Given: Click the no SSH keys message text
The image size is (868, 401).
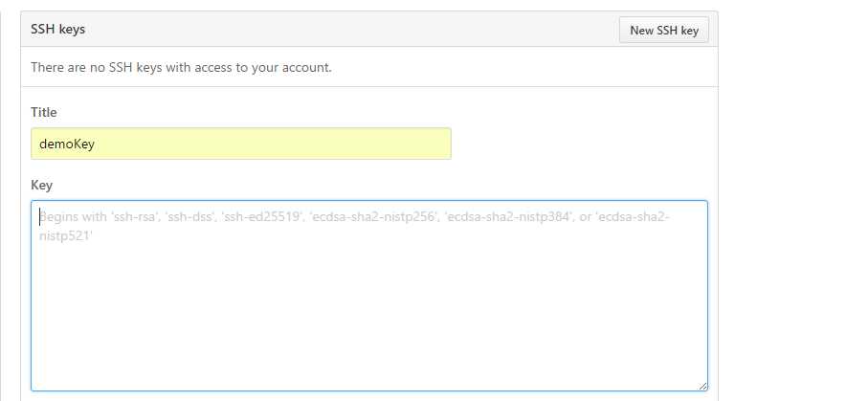Looking at the screenshot, I should 181,68.
